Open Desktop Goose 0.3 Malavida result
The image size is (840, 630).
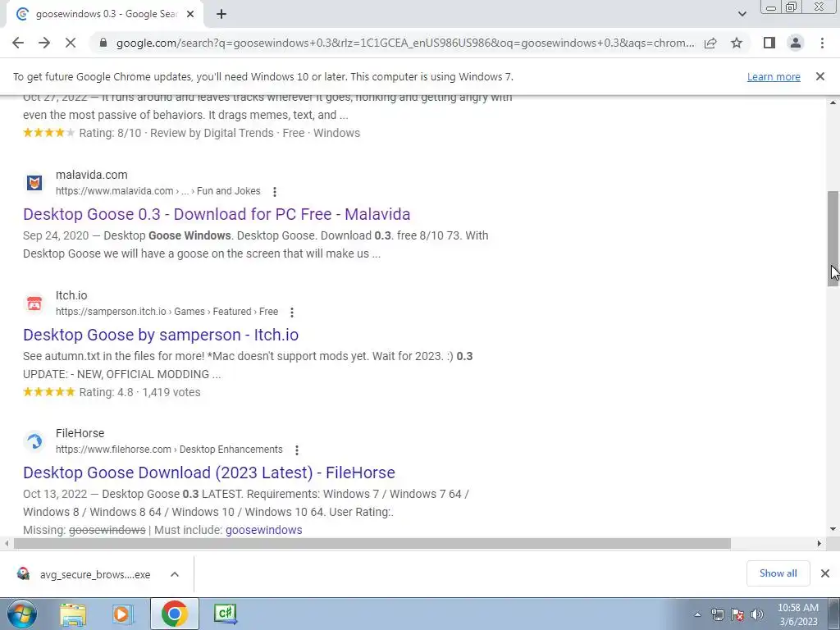pyautogui.click(x=217, y=214)
